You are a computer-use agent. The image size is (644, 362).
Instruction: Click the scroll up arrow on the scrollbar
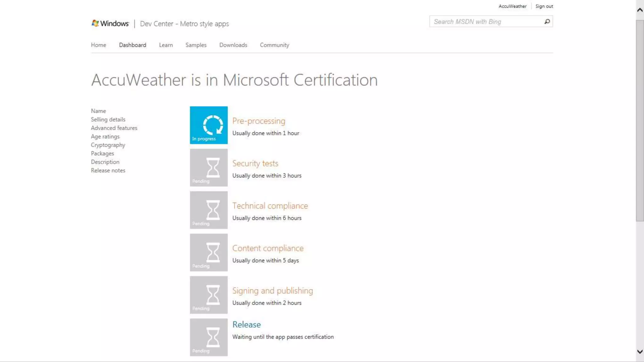coord(640,10)
